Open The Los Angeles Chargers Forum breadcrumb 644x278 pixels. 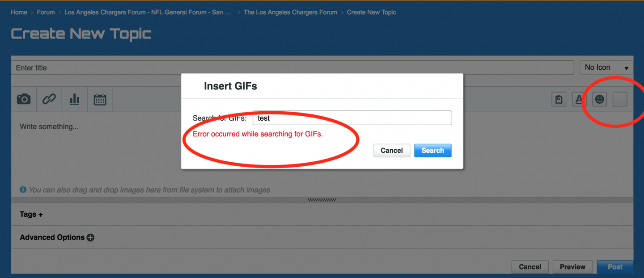coord(290,12)
